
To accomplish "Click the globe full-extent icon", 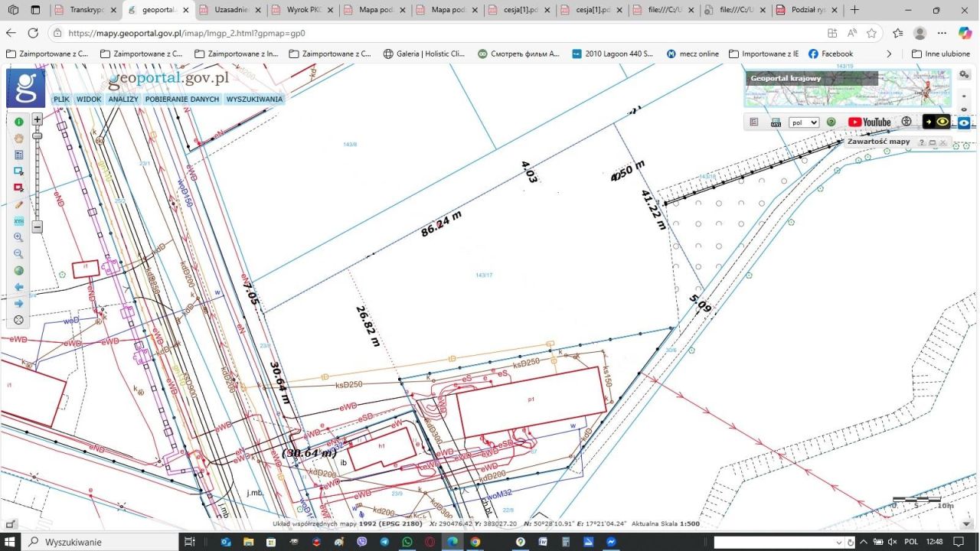I will 19,270.
